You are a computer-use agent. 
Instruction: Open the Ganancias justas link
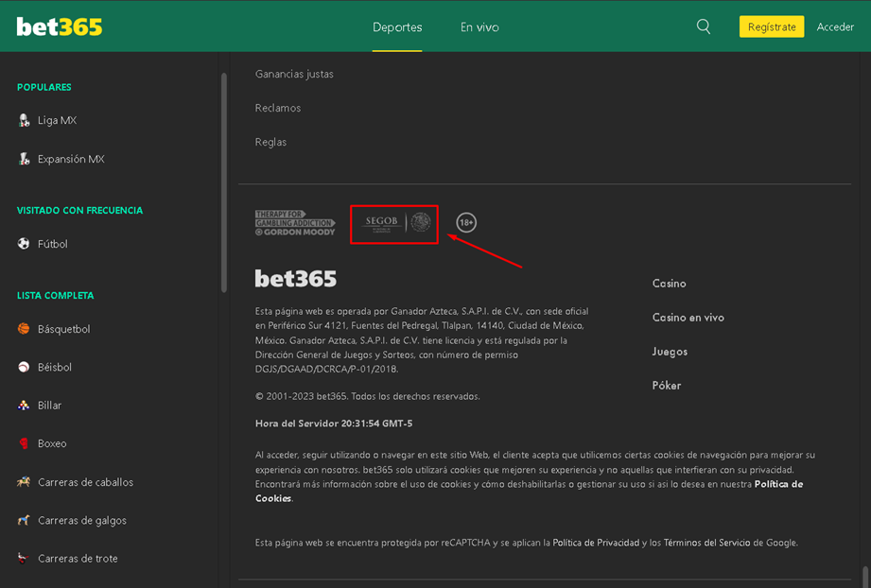[294, 74]
